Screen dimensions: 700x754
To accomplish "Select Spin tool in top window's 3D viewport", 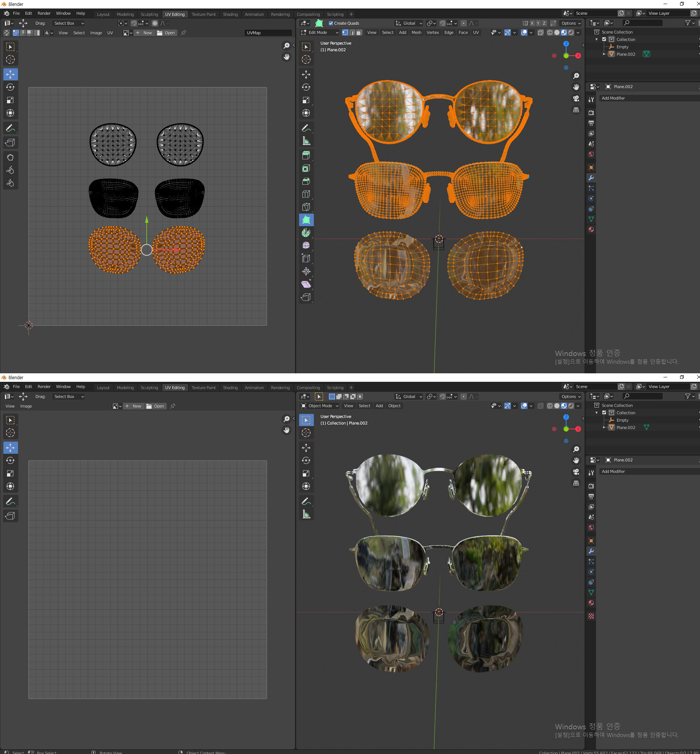I will point(306,233).
